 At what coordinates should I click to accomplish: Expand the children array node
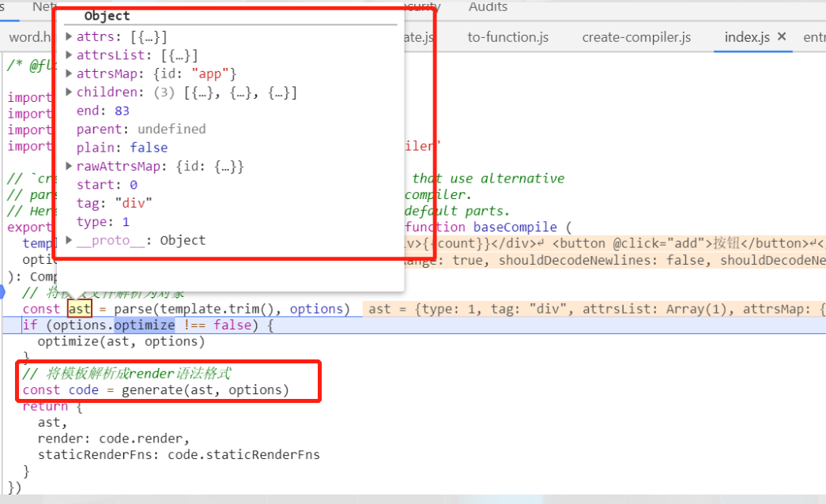[70, 92]
